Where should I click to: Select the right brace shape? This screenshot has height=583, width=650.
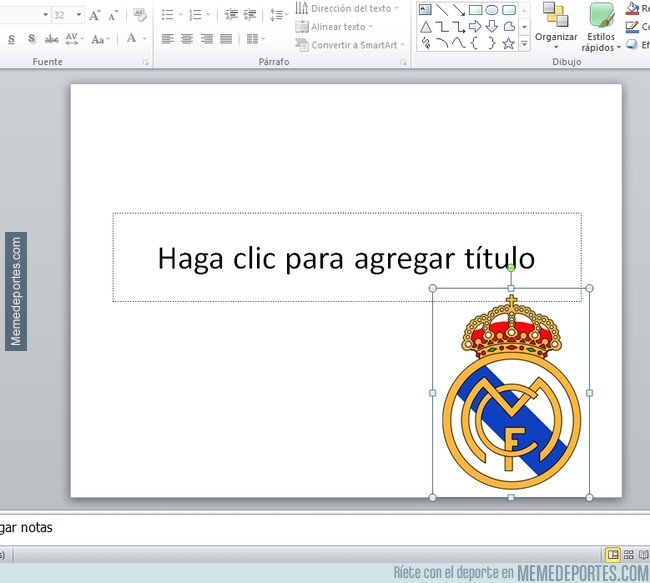[492, 43]
